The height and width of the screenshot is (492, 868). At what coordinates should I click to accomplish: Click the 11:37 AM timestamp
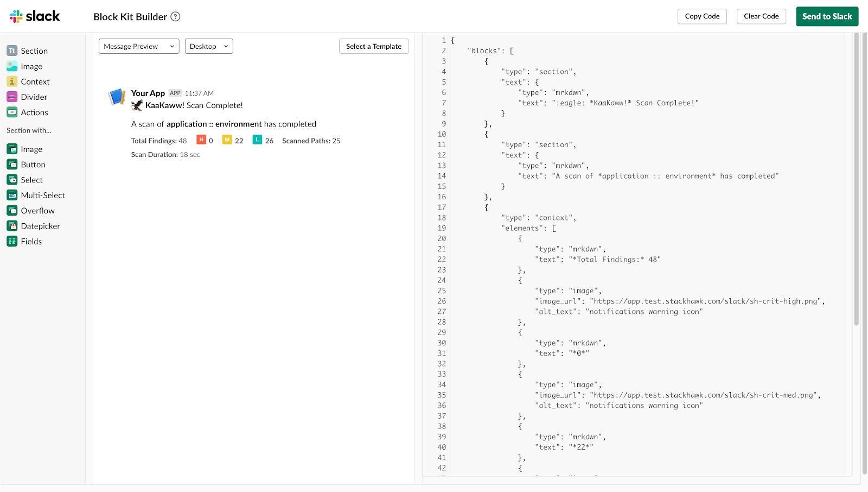(x=199, y=93)
